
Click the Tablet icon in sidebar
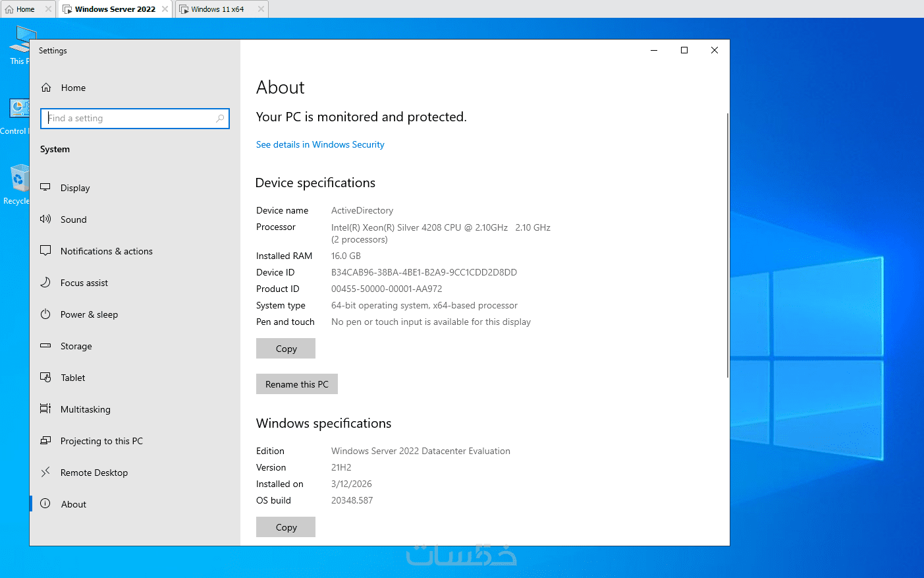(x=45, y=377)
